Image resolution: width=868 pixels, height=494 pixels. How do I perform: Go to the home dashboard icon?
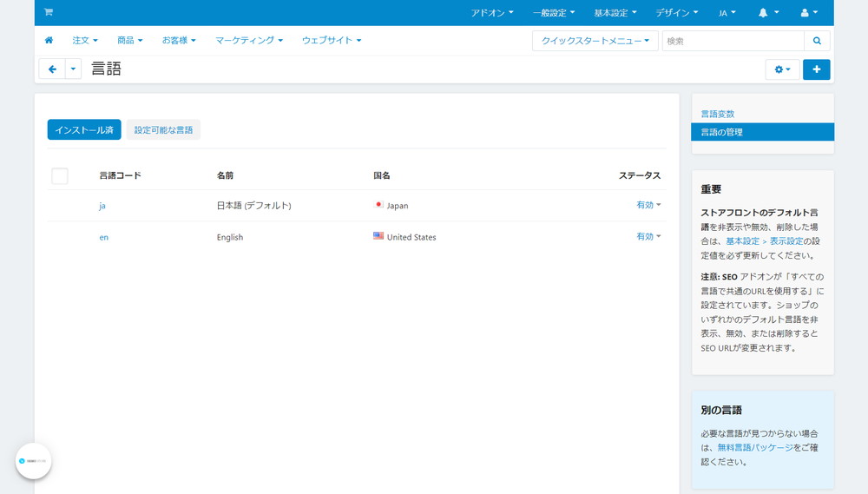(49, 40)
